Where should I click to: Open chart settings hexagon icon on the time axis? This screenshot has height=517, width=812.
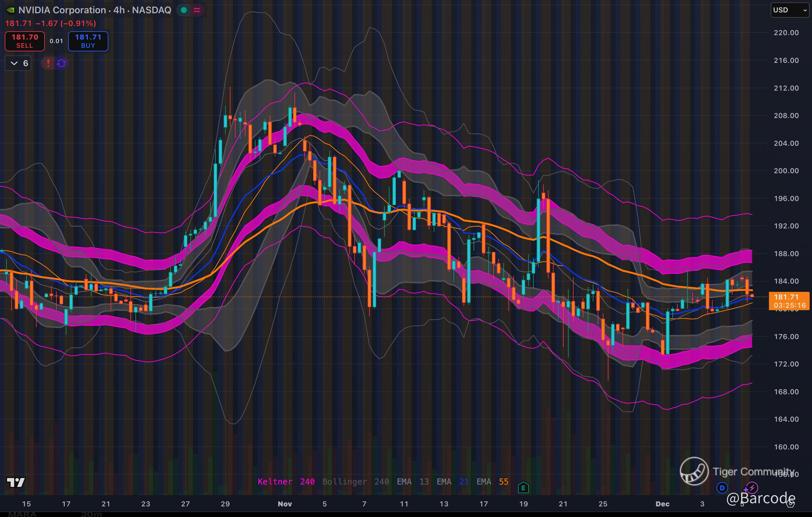(x=790, y=504)
